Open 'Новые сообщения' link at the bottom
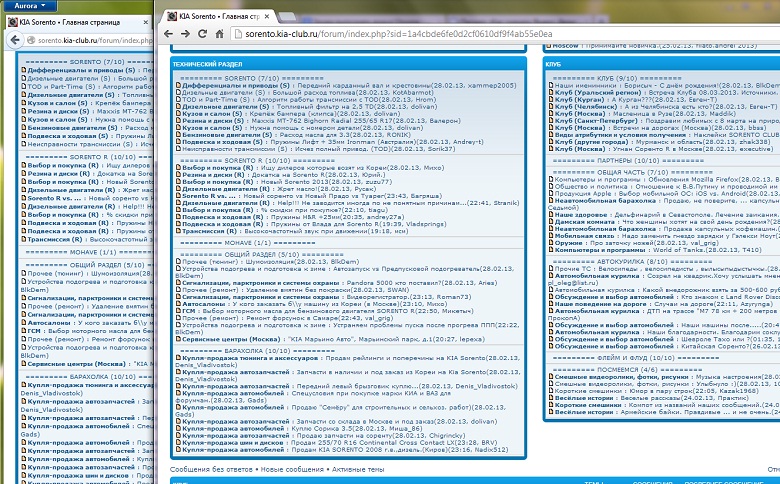 click(x=291, y=468)
